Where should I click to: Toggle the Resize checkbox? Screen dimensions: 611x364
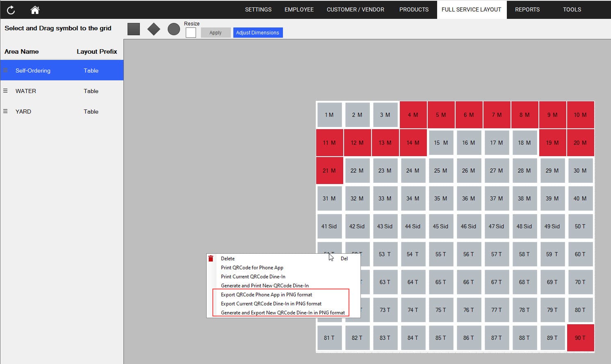191,33
